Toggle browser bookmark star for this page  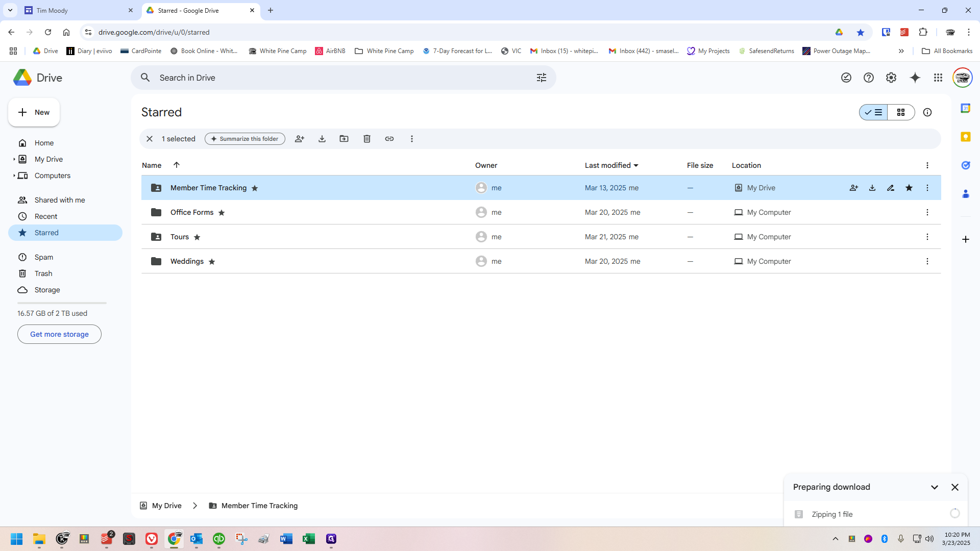(x=861, y=32)
